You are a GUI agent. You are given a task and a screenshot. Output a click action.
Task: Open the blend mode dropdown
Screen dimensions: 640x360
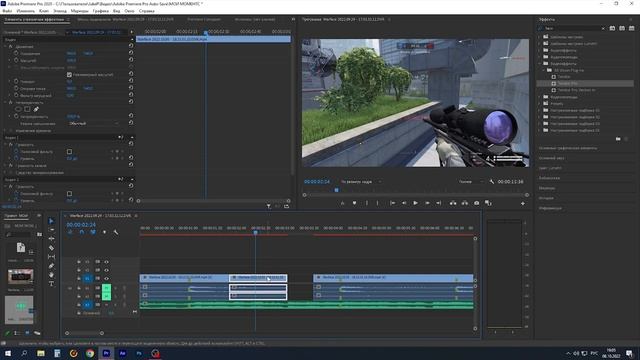93,123
